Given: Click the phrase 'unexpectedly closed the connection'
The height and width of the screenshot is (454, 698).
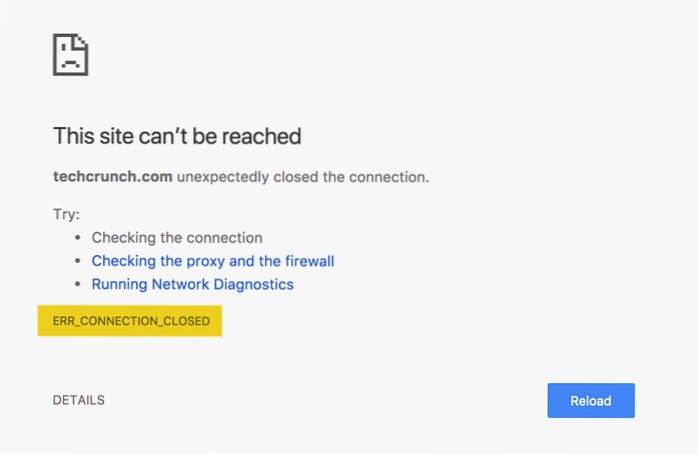Looking at the screenshot, I should [x=303, y=177].
